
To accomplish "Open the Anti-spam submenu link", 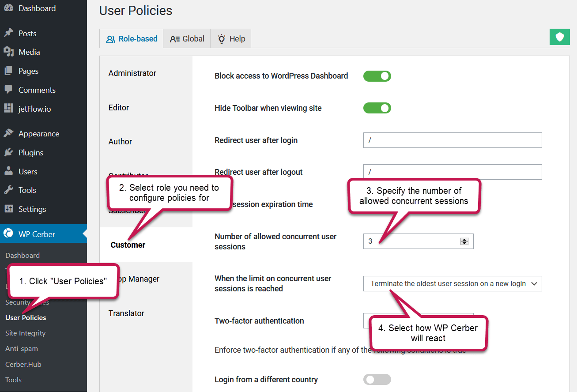I will point(21,349).
